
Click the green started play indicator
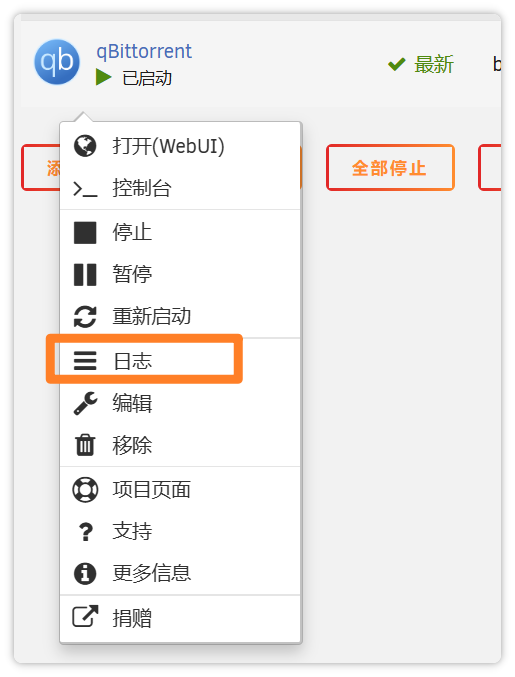click(x=104, y=78)
